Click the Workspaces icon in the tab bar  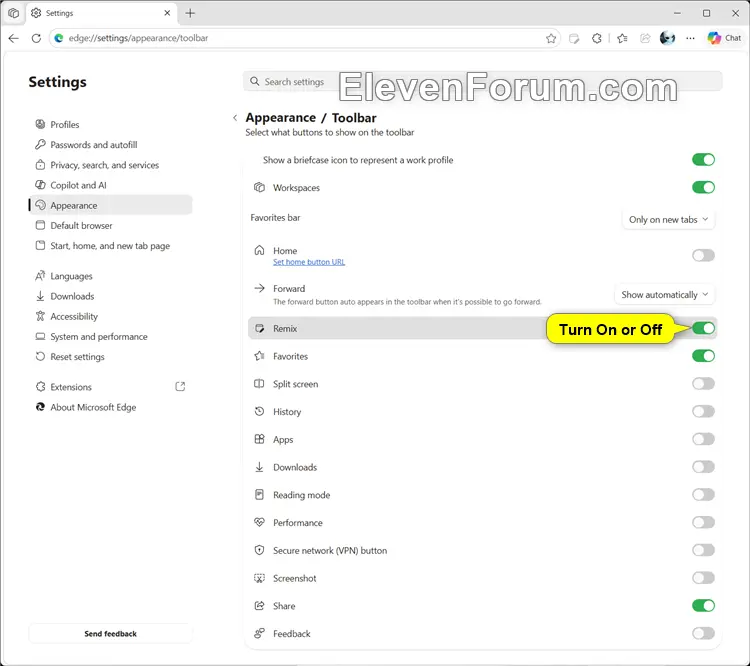(13, 13)
